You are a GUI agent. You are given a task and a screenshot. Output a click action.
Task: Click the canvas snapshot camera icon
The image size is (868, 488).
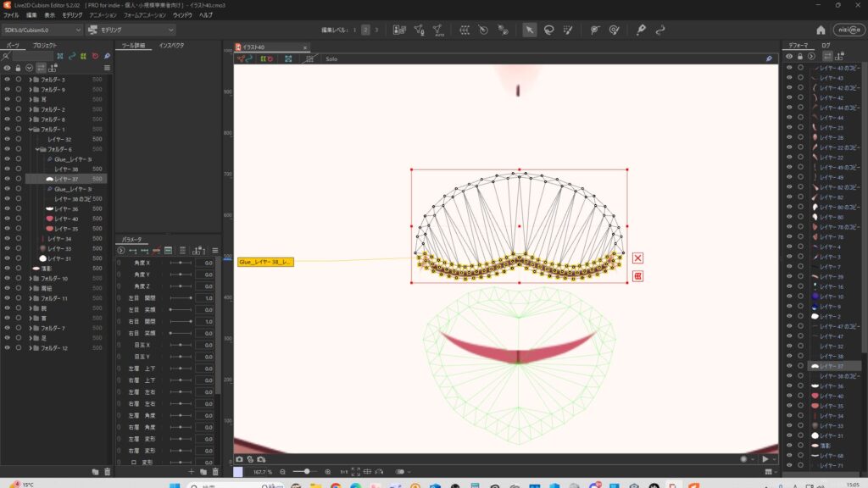(239, 459)
